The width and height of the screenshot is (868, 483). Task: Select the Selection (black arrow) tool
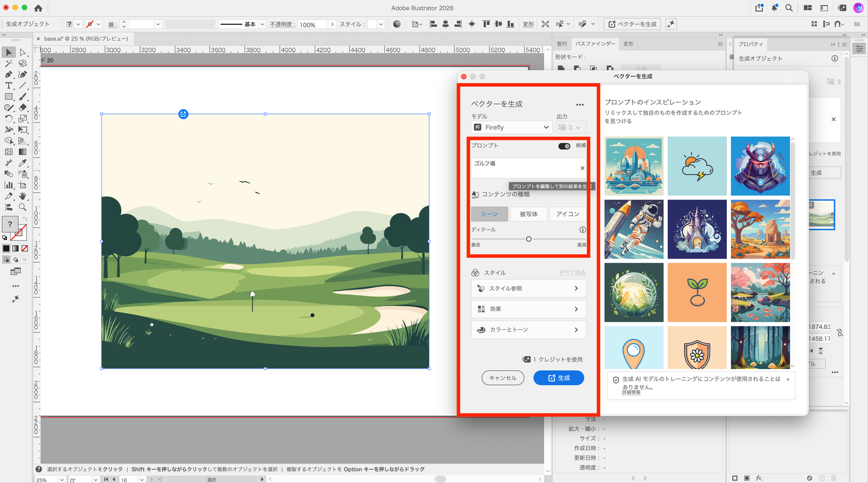click(9, 53)
